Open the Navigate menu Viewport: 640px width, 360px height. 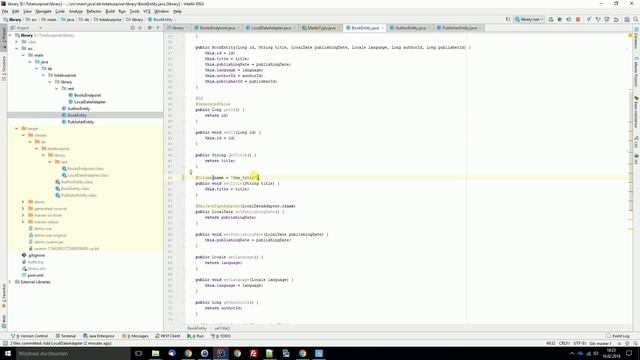click(x=43, y=11)
